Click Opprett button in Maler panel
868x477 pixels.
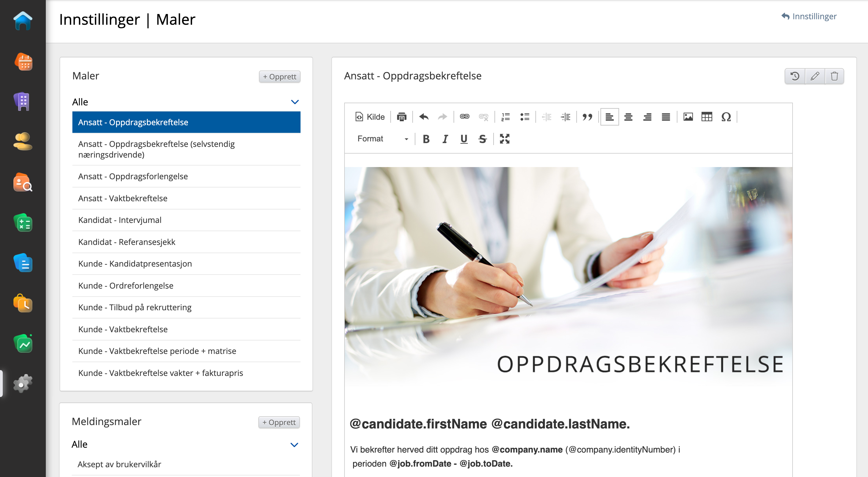pyautogui.click(x=279, y=76)
